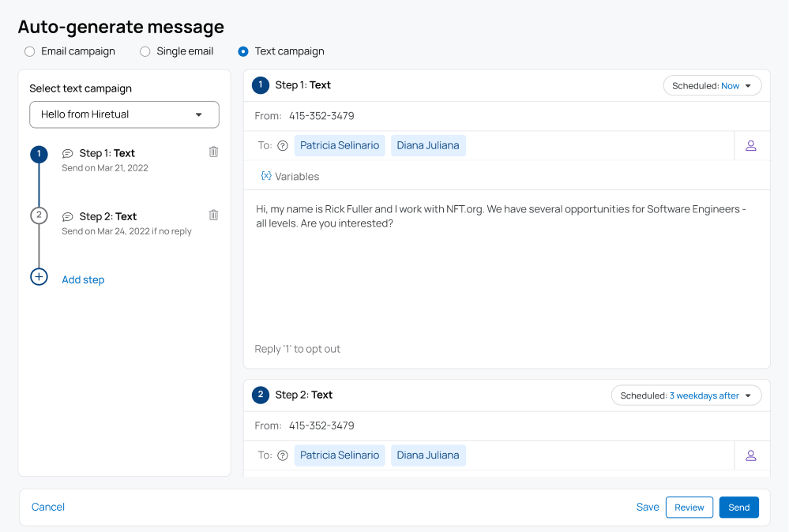Go to Step 2: Text in sidebar
Screen dimensions: 789x532
107,216
